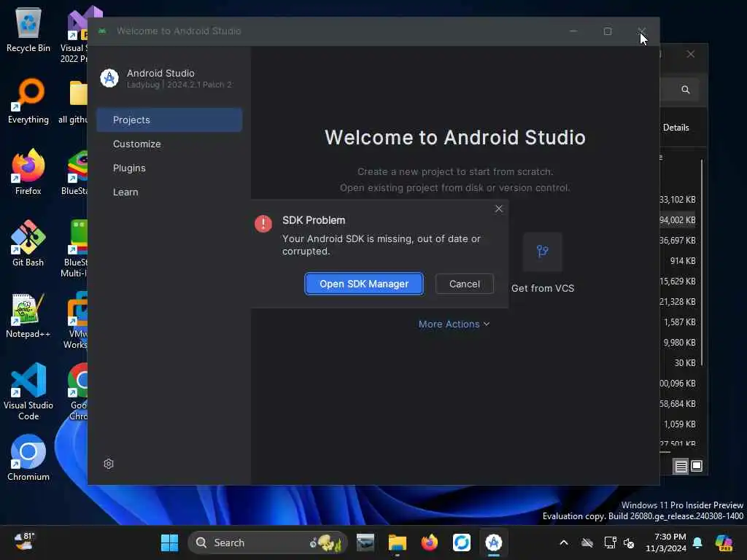Open Git Bash desktop shortcut
747x560 pixels.
tap(28, 244)
